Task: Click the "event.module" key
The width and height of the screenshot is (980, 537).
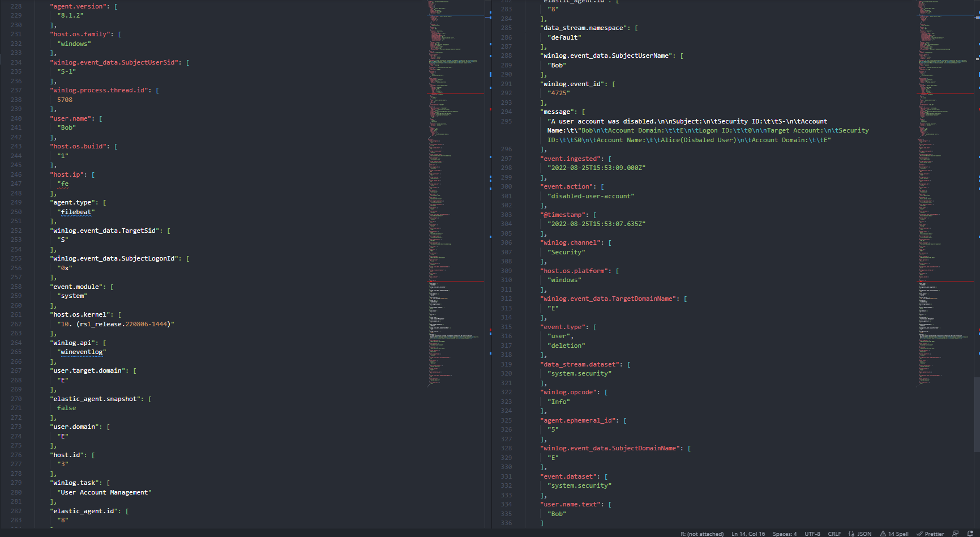Action: point(76,287)
